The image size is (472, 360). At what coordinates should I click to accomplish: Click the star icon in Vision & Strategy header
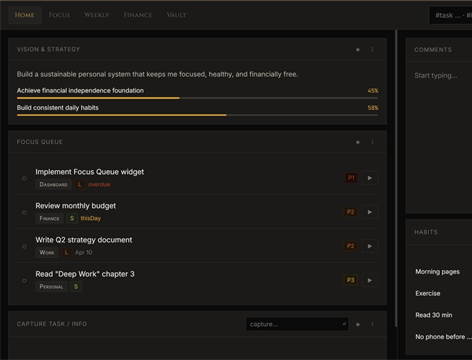(x=358, y=50)
